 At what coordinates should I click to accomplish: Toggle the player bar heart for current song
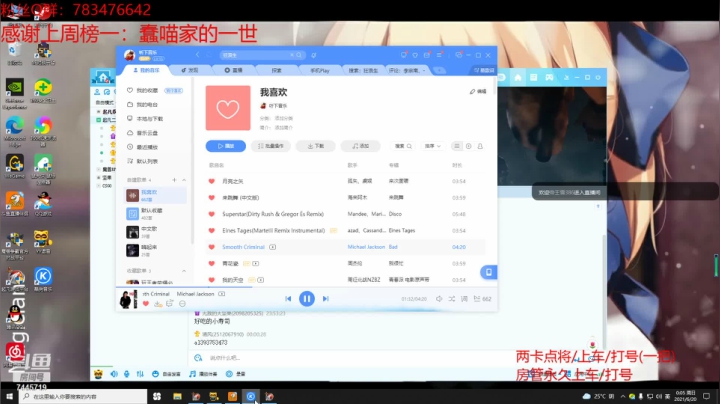[x=146, y=303]
